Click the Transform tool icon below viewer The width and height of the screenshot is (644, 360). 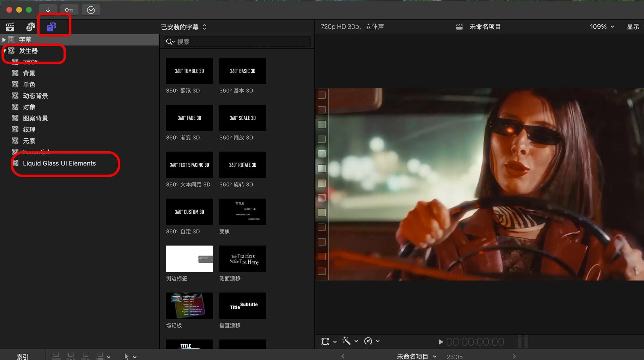325,341
